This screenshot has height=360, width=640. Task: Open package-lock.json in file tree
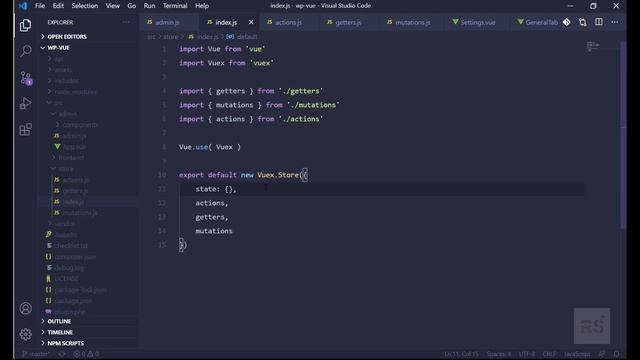click(x=80, y=290)
